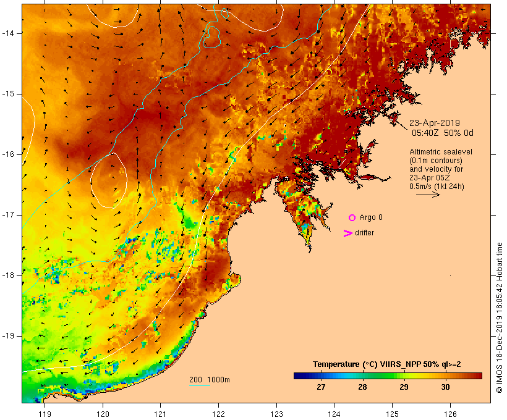The width and height of the screenshot is (507, 420).
Task: Click the latitude axis label -15
Action: coord(8,94)
